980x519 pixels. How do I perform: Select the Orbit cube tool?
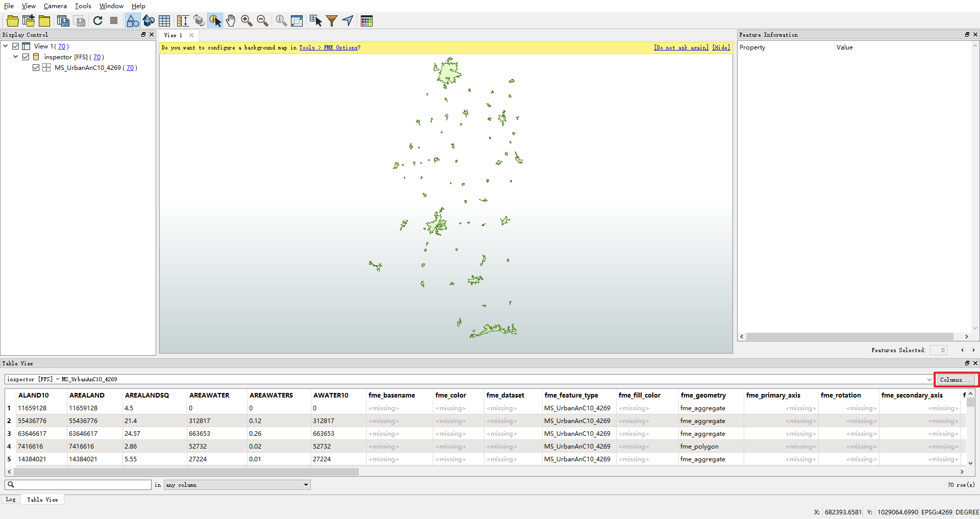[x=199, y=21]
